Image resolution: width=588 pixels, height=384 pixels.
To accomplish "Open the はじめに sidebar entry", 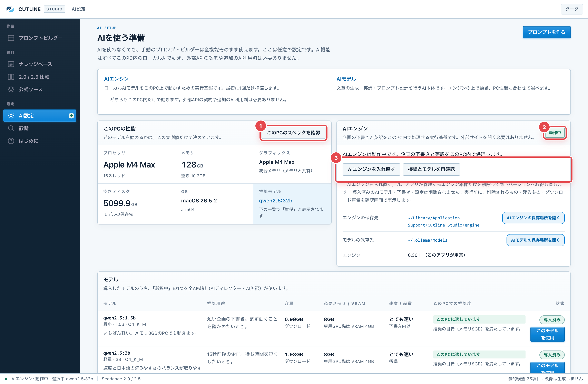I will [40, 141].
